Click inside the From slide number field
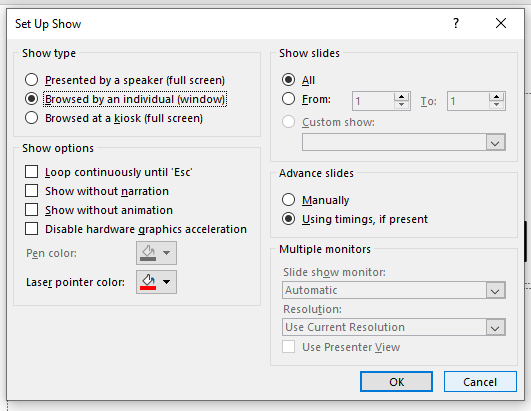Image resolution: width=531 pixels, height=411 pixels. tap(373, 101)
